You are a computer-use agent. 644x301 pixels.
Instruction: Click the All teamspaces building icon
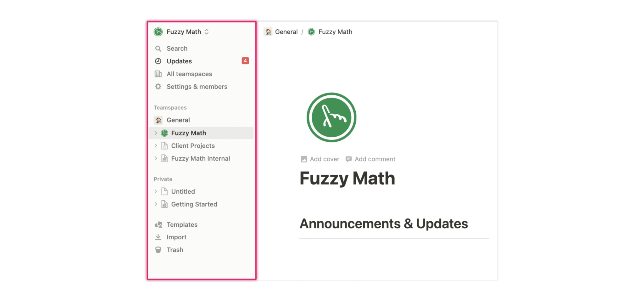(158, 74)
